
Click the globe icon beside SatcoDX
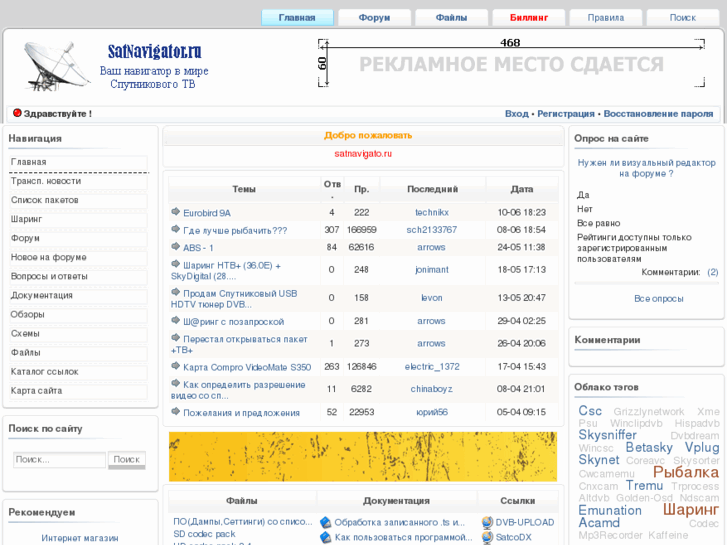point(487,538)
